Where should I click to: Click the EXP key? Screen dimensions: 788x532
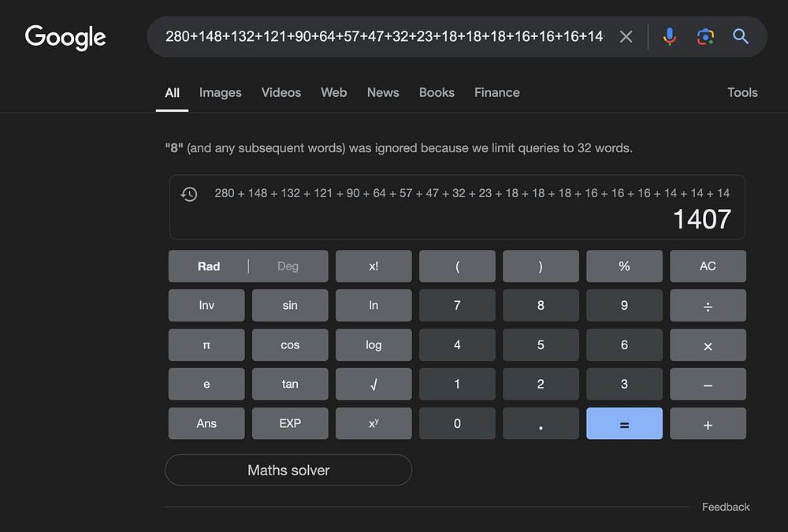(x=290, y=423)
